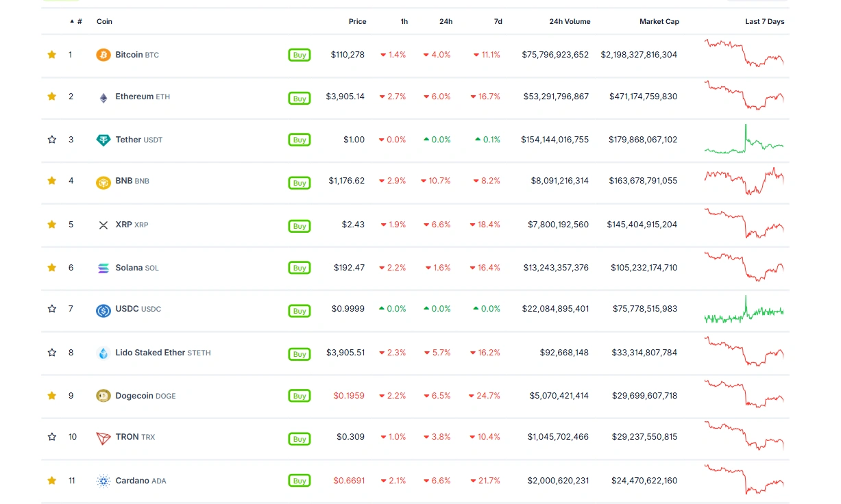Click the TRON logo icon
Viewport: 841px width, 504px height.
point(103,438)
